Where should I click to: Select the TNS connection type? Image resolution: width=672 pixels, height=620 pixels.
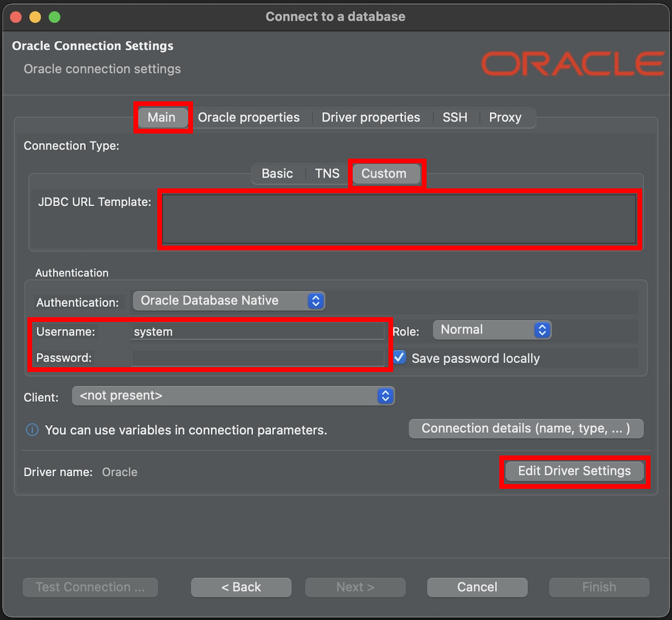(327, 173)
